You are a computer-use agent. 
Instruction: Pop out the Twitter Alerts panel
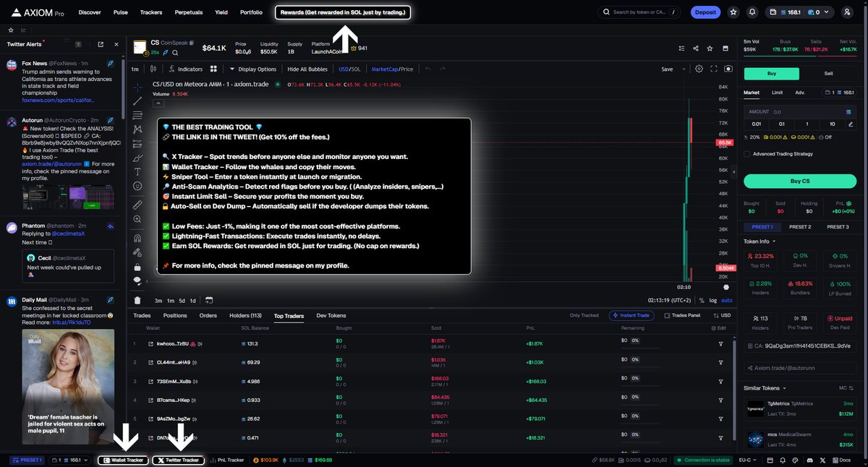point(101,44)
